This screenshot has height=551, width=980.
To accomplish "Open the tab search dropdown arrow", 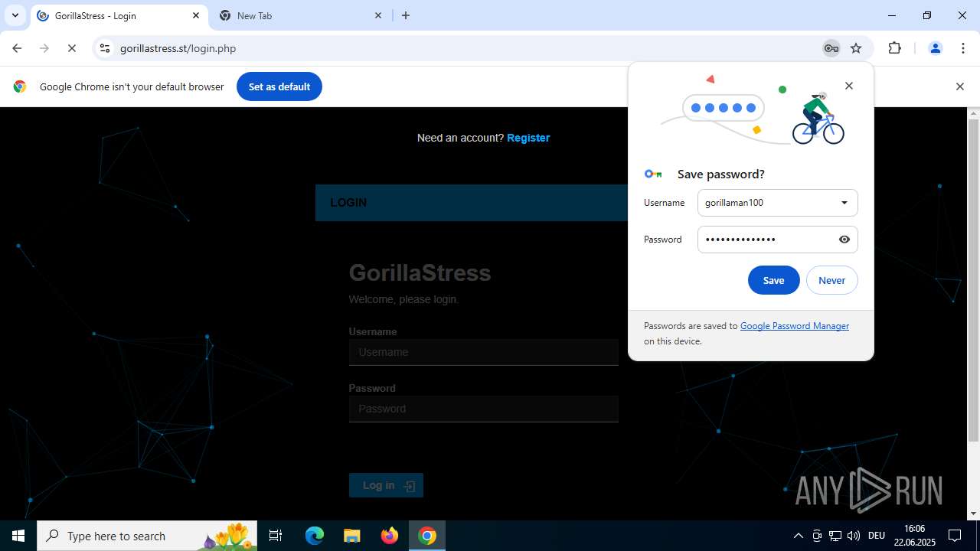I will 15,15.
